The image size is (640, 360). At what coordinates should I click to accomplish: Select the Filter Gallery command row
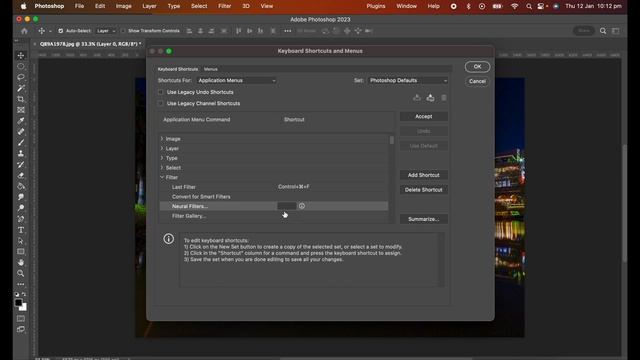point(273,216)
